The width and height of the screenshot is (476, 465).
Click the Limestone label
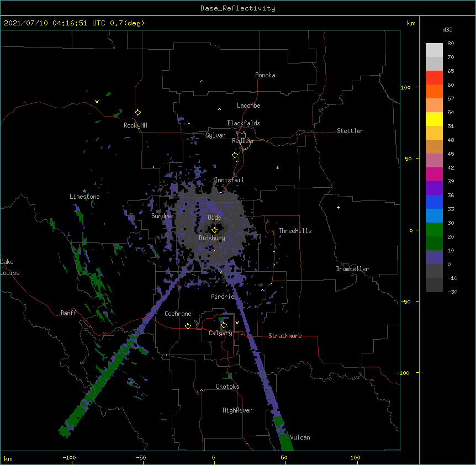click(x=84, y=197)
